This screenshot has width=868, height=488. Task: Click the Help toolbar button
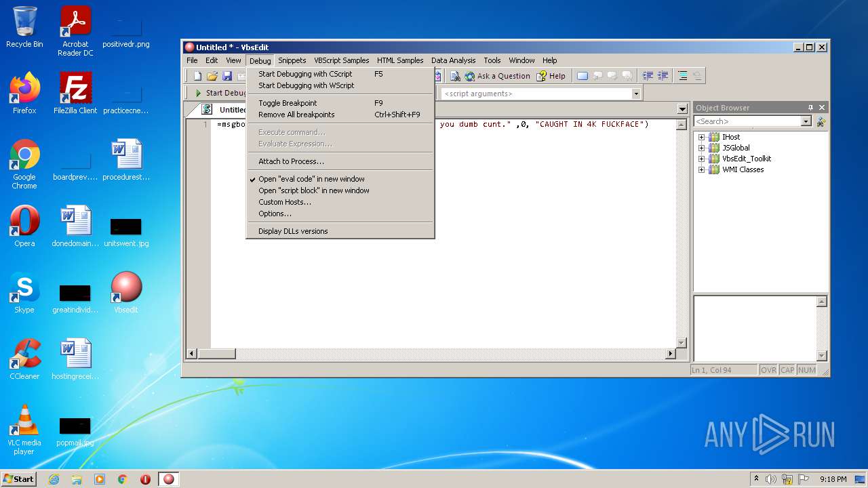(x=551, y=76)
